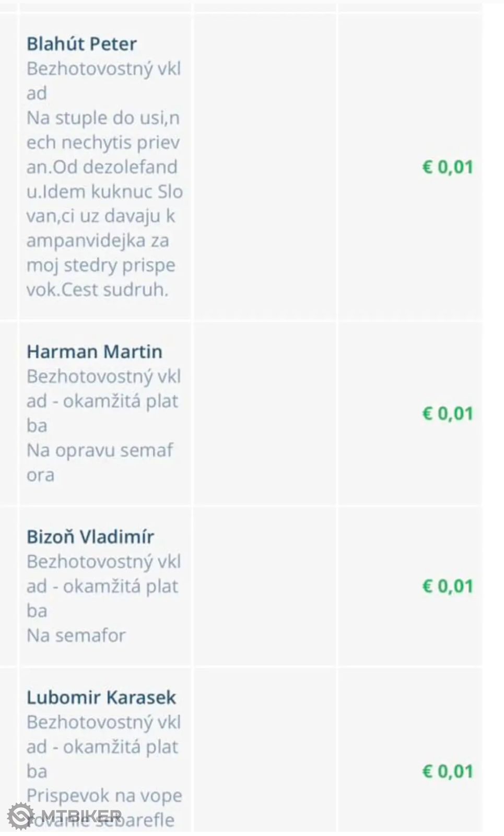Click the € 0,01 amount for Harman Martin
Screen dimensions: 504x836
[x=448, y=413]
